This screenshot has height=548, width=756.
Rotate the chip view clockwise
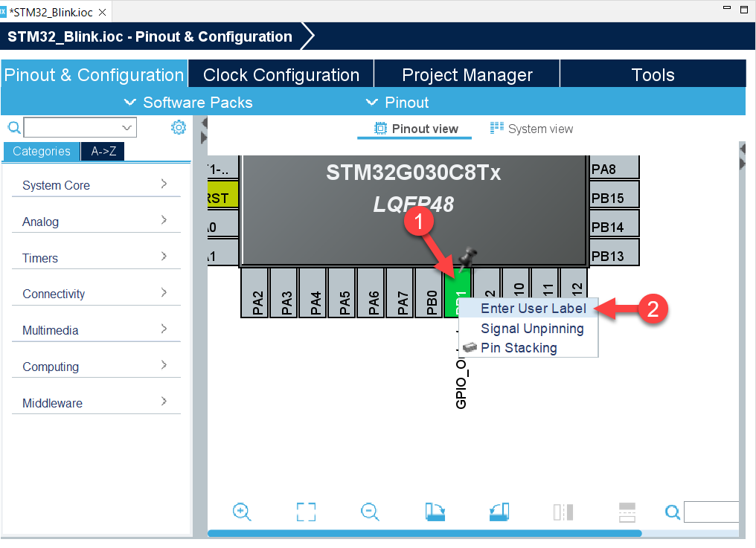tap(435, 512)
